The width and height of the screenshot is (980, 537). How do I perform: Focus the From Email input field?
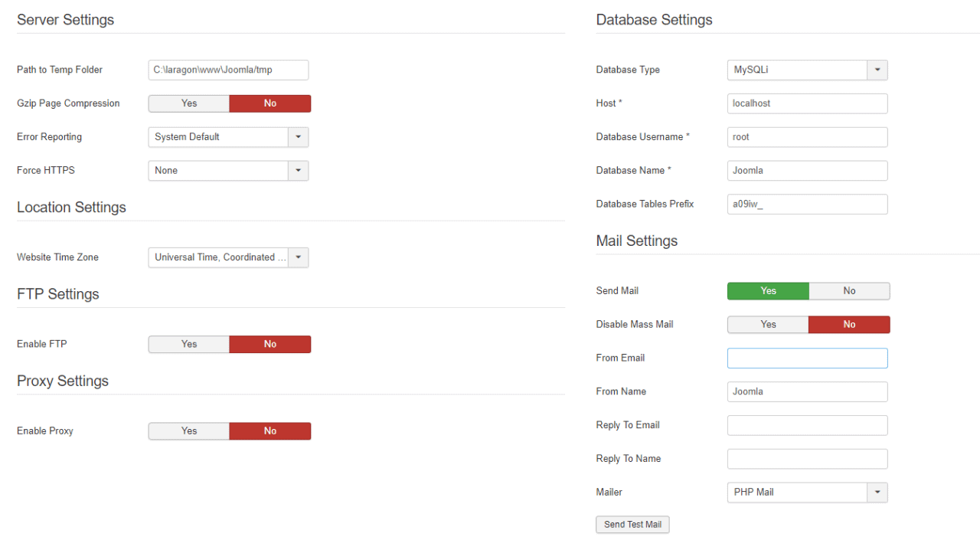pos(807,359)
